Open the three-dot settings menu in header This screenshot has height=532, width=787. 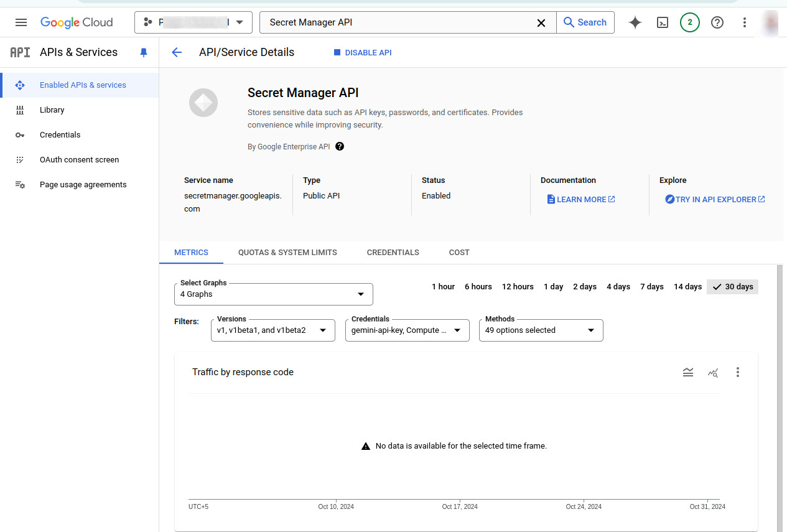745,22
